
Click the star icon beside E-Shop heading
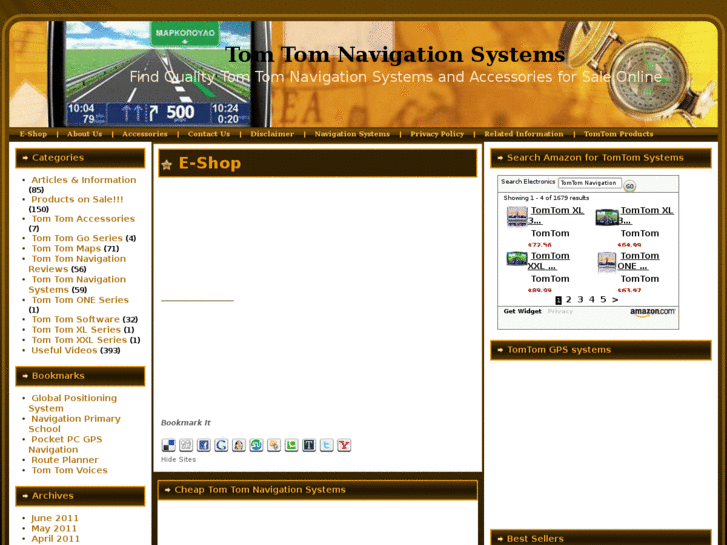[x=167, y=164]
